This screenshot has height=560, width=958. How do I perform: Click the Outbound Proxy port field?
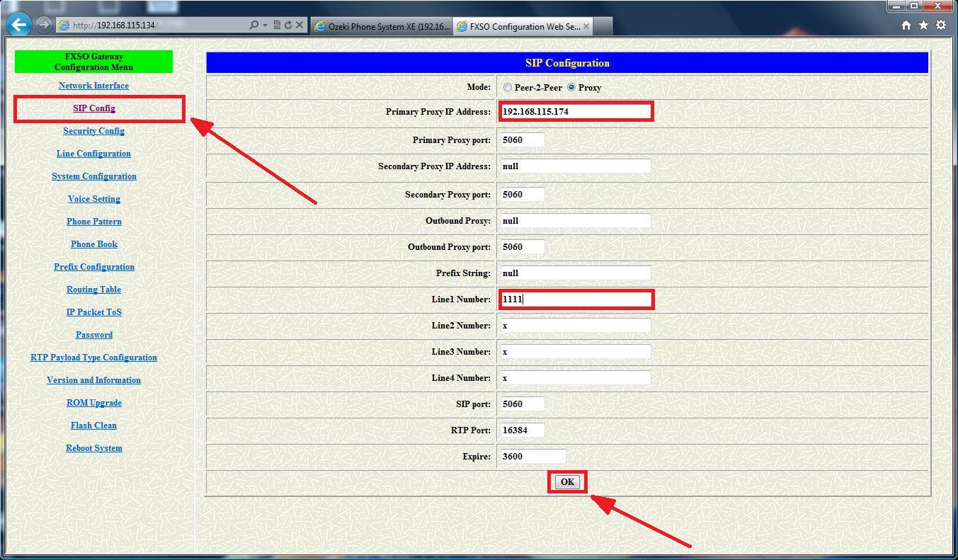[x=522, y=246]
